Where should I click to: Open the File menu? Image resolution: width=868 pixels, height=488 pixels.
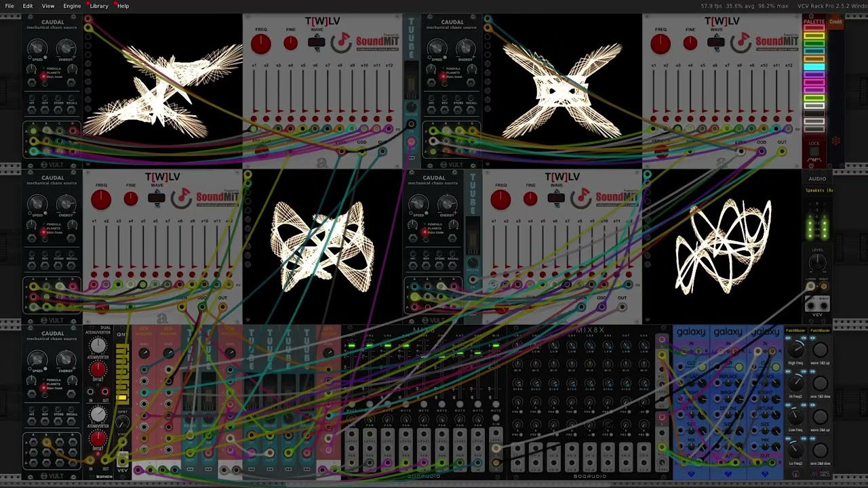(x=9, y=6)
